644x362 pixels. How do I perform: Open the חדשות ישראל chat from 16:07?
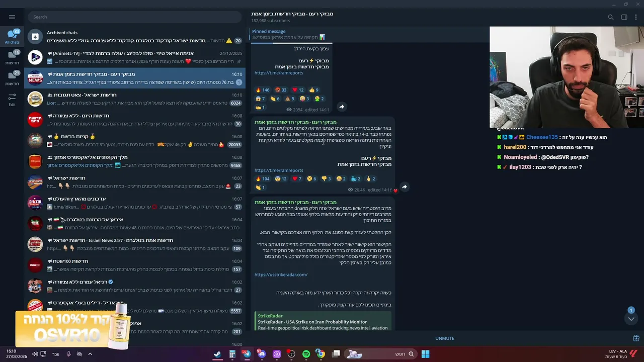pyautogui.click(x=135, y=182)
